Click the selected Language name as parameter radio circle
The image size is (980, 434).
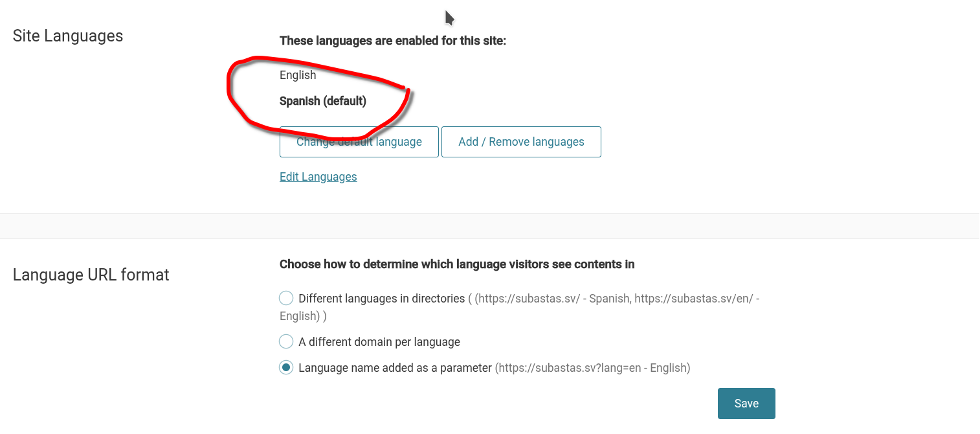click(286, 368)
